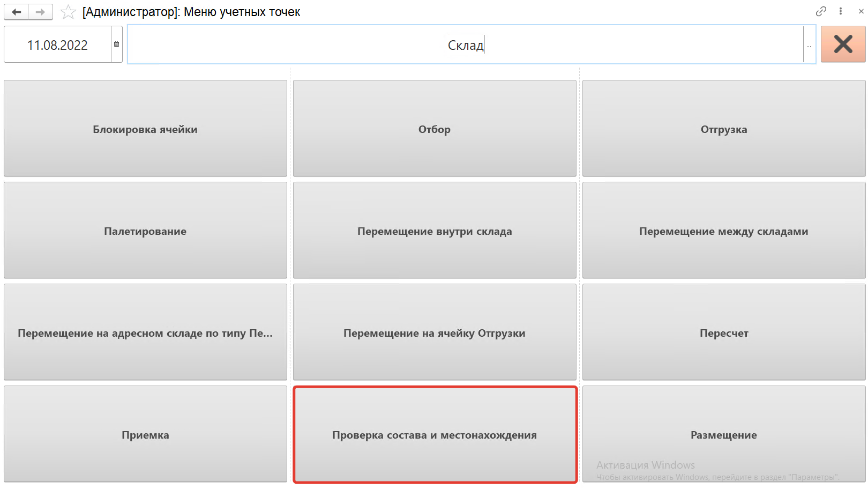The width and height of the screenshot is (868, 496).
Task: Click into the Склад text field
Action: click(x=465, y=45)
